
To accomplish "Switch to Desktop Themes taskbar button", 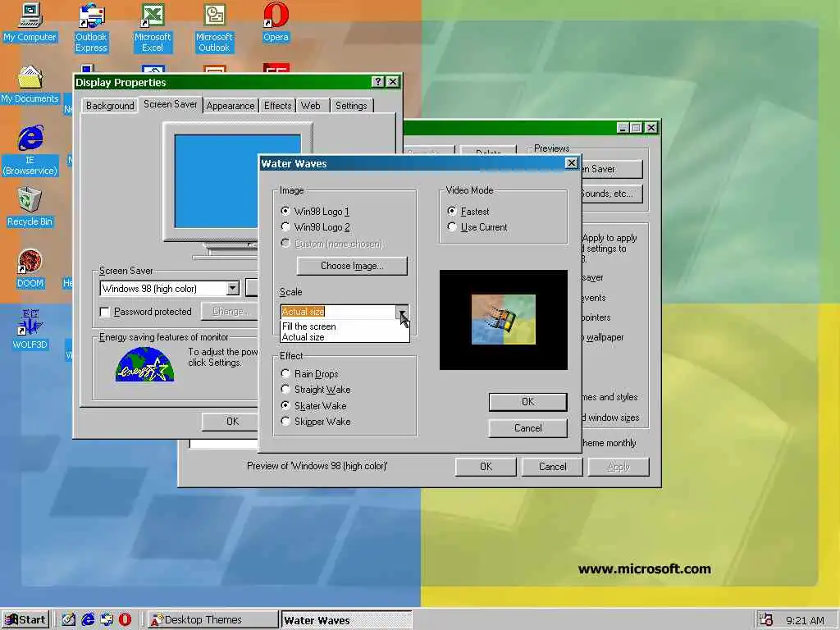I will click(212, 620).
